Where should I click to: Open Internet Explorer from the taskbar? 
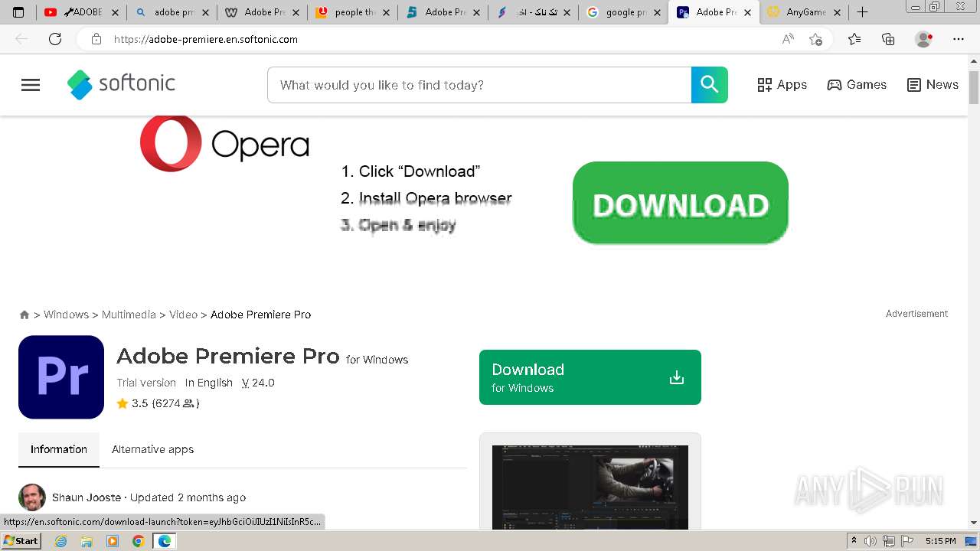coord(61,541)
